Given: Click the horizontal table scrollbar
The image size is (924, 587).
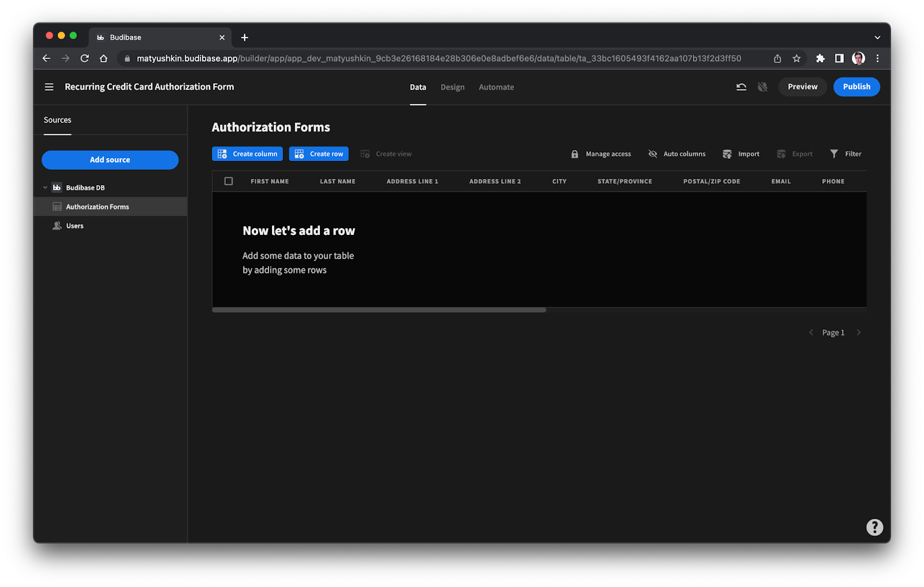Looking at the screenshot, I should point(379,310).
